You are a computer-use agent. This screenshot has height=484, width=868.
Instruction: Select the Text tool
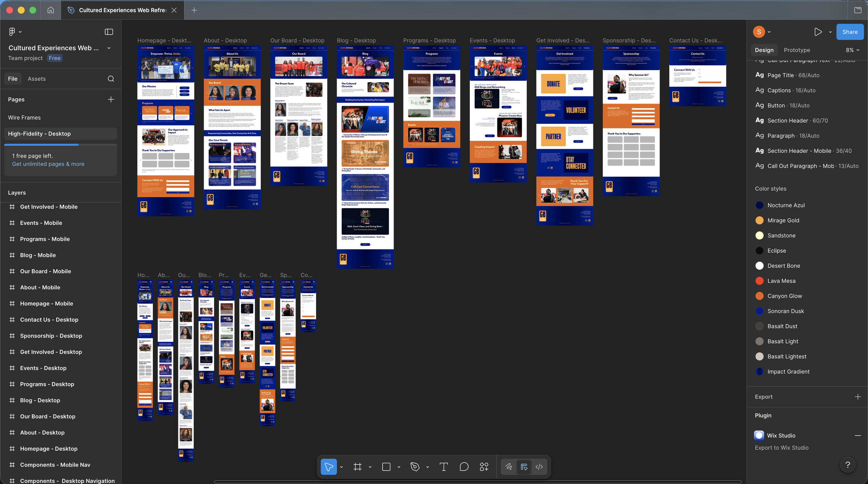[x=443, y=467]
